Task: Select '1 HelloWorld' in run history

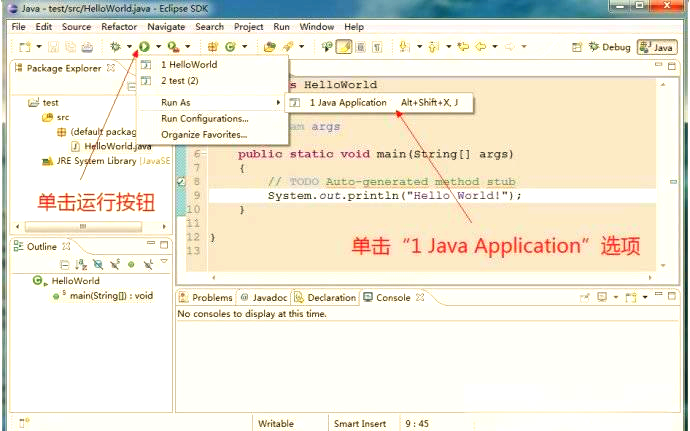Action: pyautogui.click(x=213, y=64)
